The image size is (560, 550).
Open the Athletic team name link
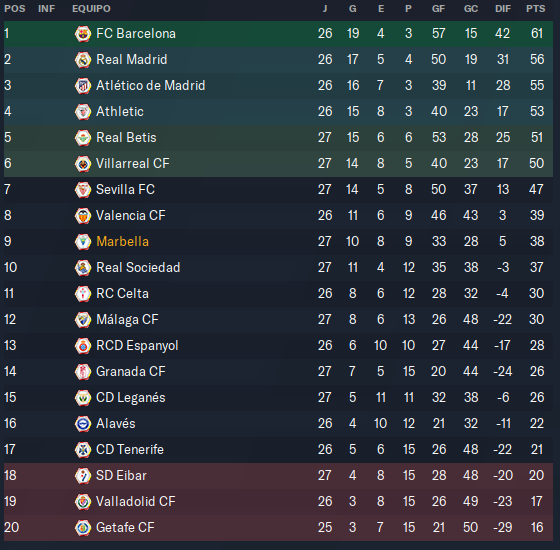pos(120,111)
